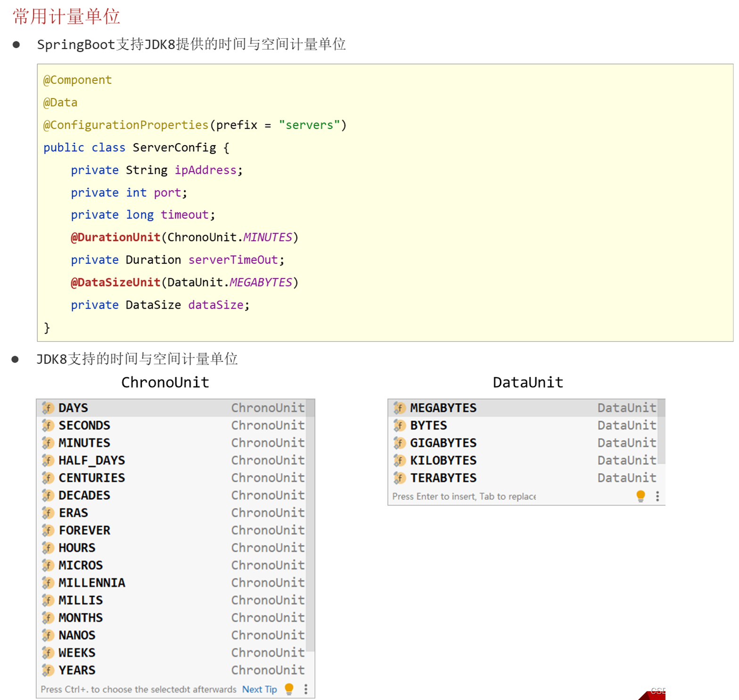Click the timeout field name
Viewport: 739px width, 700px height.
tap(185, 215)
